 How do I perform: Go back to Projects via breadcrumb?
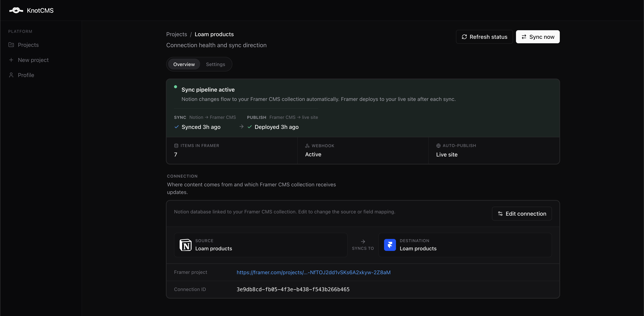click(176, 34)
